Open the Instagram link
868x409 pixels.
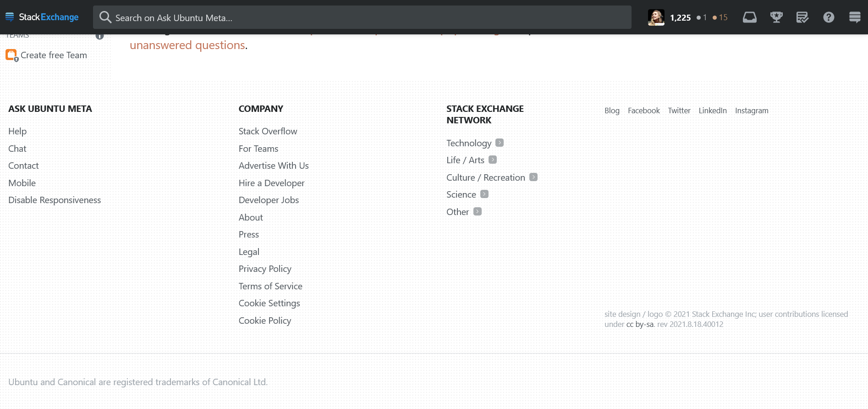(752, 111)
